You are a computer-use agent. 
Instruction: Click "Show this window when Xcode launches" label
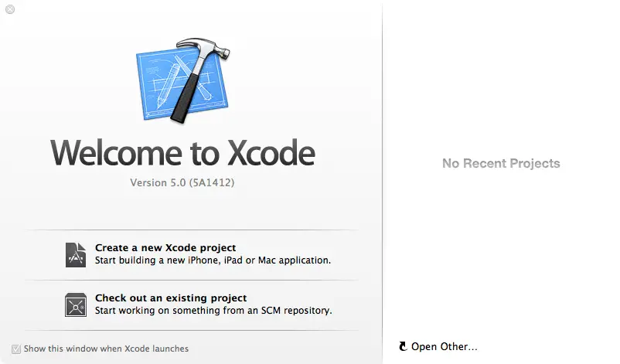pos(106,349)
